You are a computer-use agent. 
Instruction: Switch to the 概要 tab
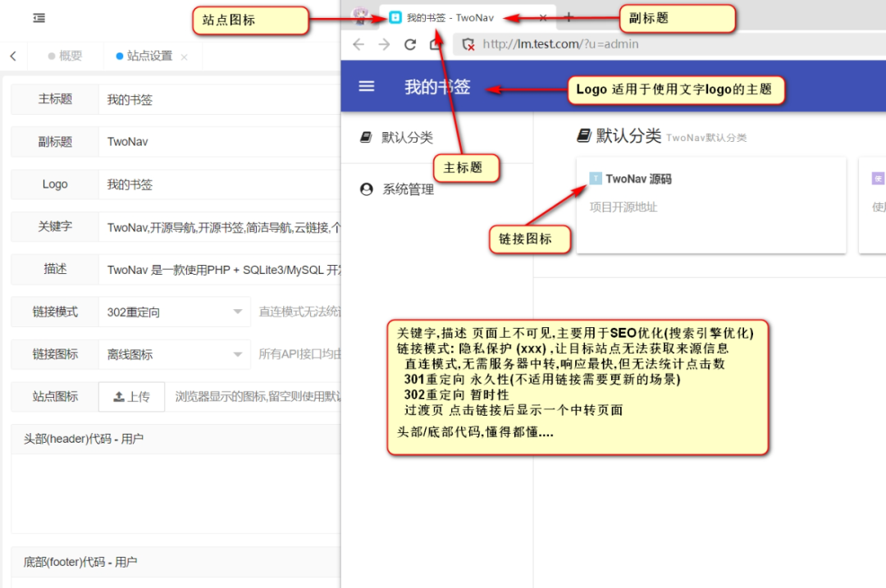click(x=66, y=56)
